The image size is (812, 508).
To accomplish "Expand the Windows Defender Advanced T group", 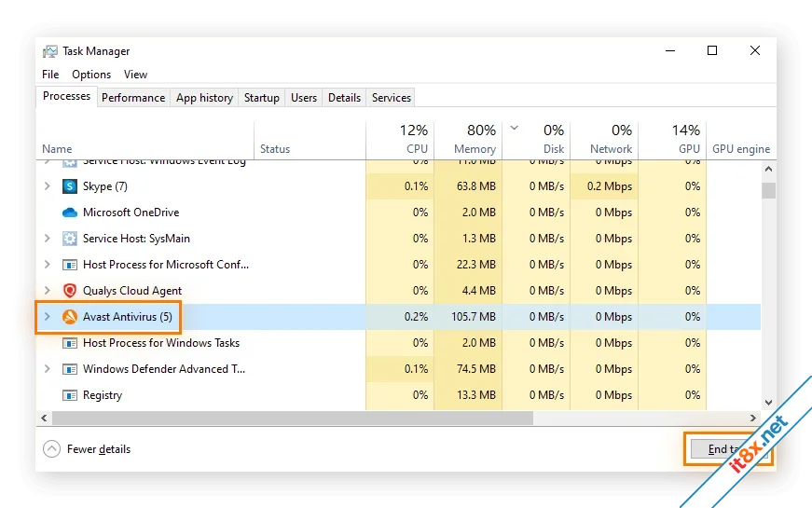I will [48, 369].
